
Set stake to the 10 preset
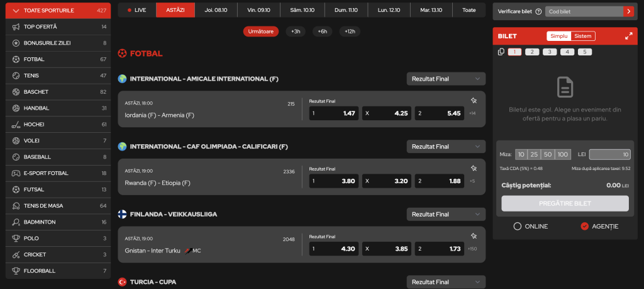click(x=521, y=154)
